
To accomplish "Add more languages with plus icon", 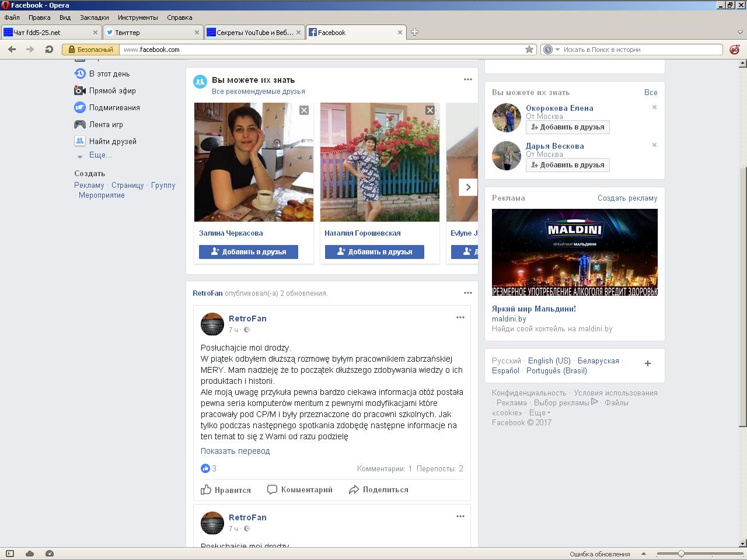I will tap(647, 363).
